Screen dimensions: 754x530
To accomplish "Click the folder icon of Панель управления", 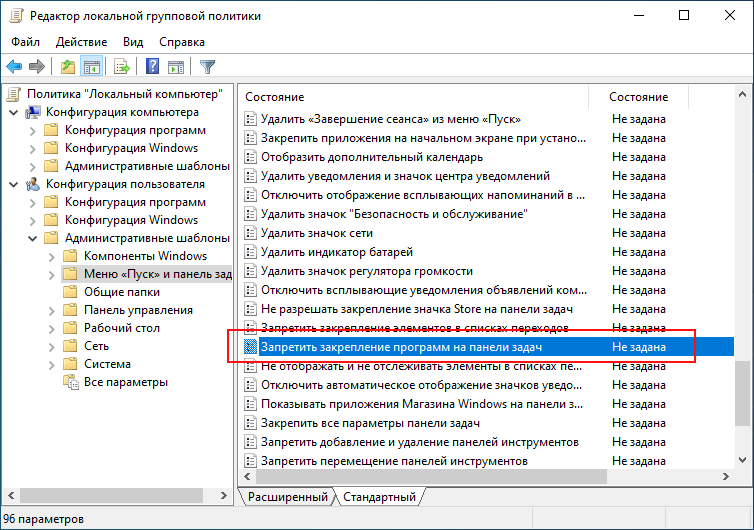I will point(70,310).
